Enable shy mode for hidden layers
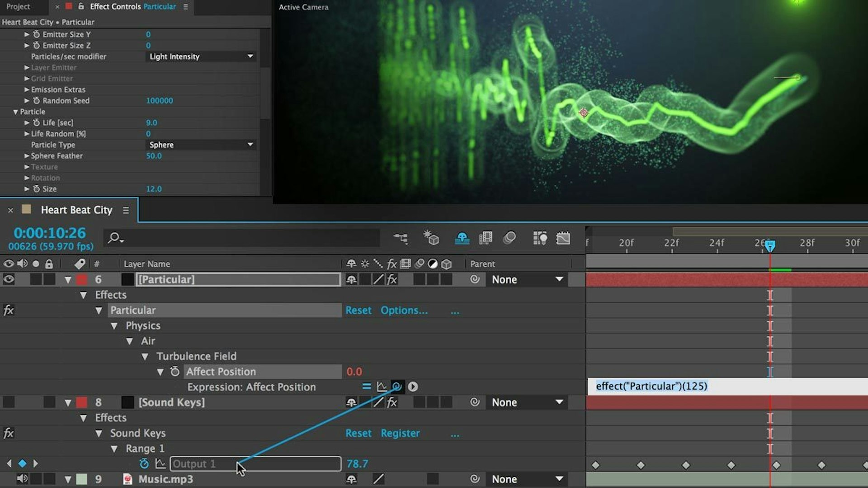 462,238
